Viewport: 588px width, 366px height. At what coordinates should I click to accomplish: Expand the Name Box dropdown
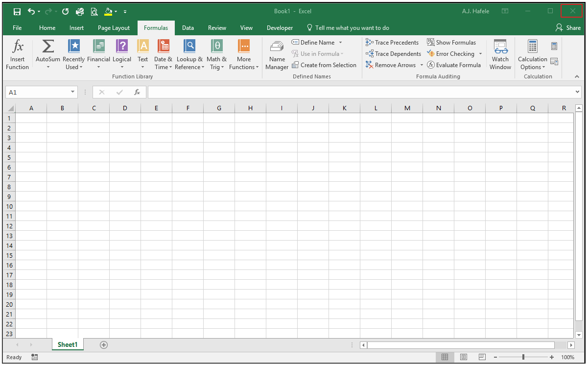pyautogui.click(x=73, y=92)
